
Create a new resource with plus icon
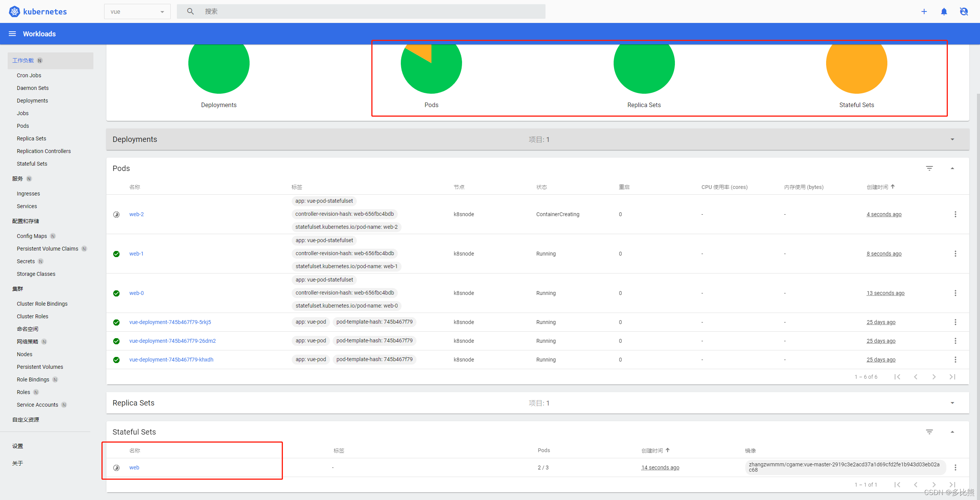pos(924,11)
